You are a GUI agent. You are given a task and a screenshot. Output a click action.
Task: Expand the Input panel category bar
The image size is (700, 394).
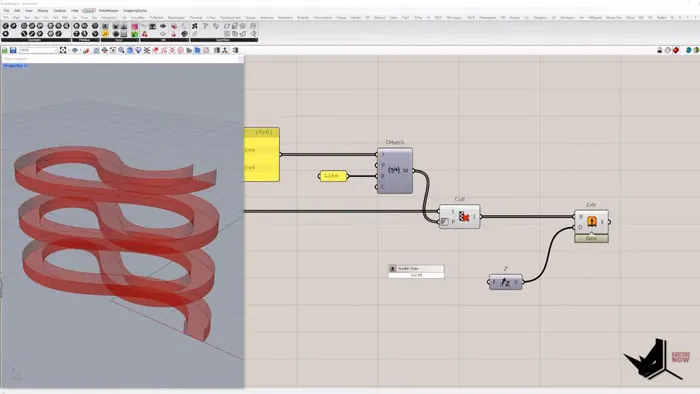tap(119, 40)
